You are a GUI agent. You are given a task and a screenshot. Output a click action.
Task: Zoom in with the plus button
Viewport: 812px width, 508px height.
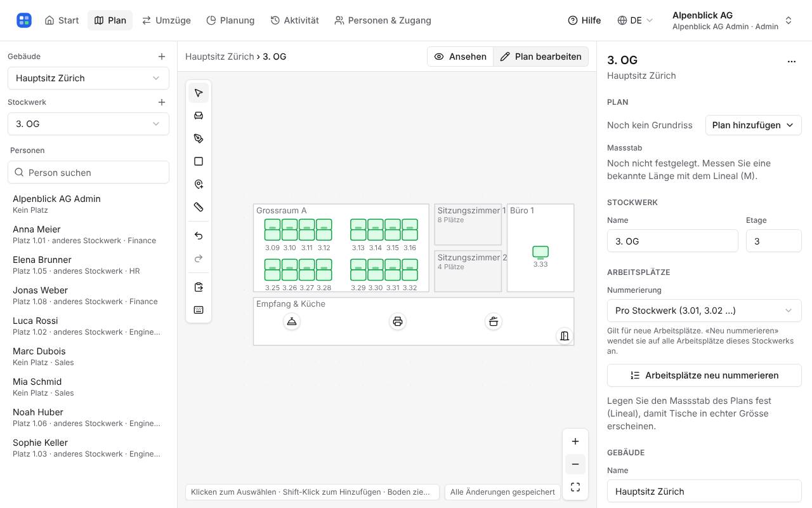[575, 441]
